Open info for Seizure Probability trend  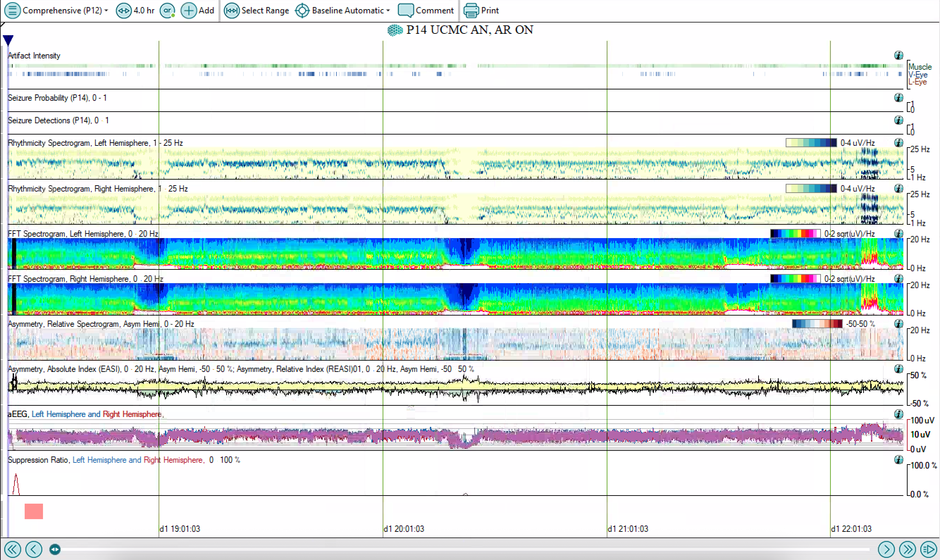click(x=898, y=98)
